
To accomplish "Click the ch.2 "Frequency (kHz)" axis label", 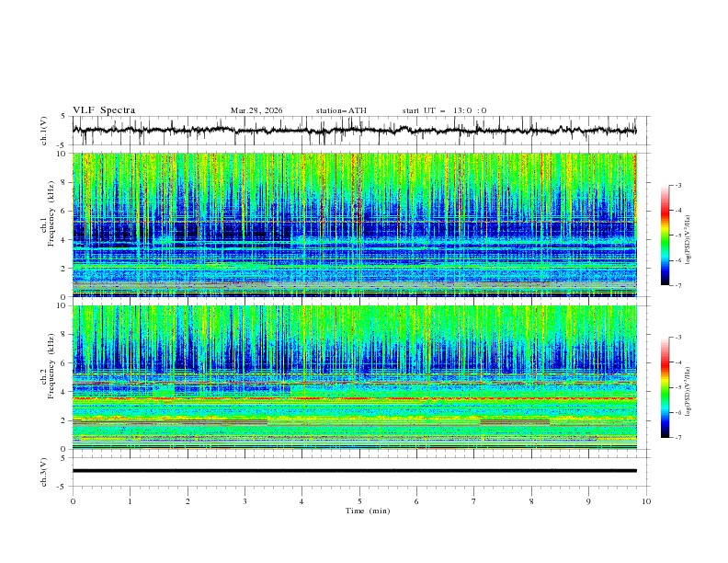I will click(x=51, y=366).
